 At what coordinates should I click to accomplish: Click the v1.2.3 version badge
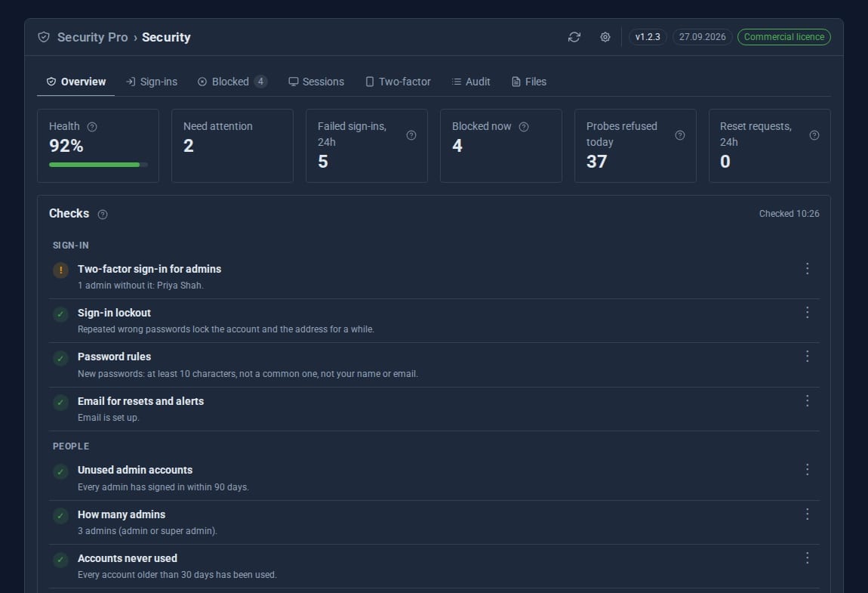pos(648,37)
